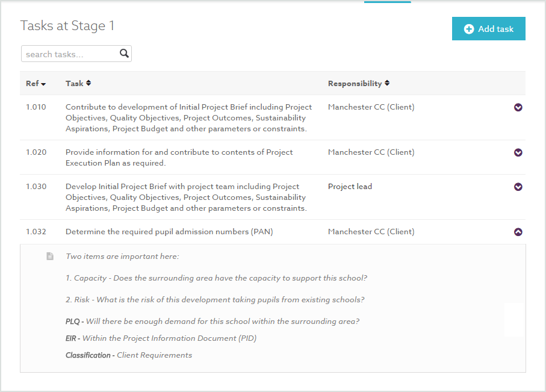Screen dimensions: 546x392
Task: Select the Responsibility column header
Action: [x=355, y=84]
